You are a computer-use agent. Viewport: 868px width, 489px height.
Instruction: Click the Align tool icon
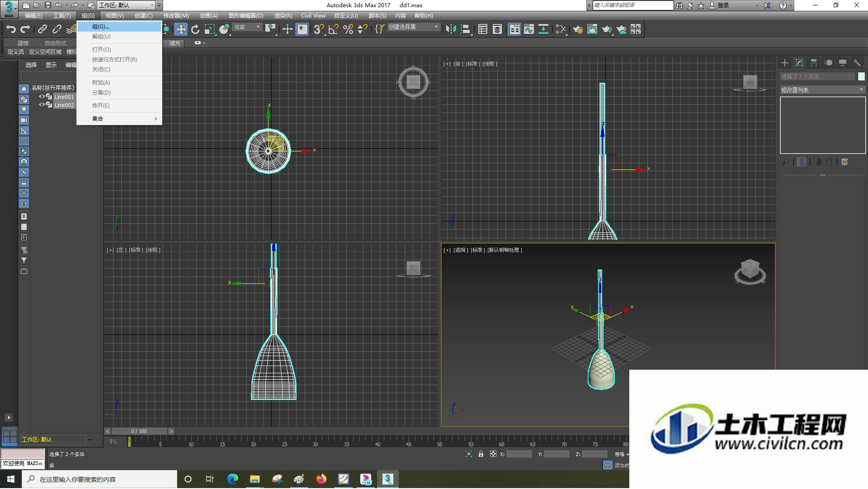466,29
